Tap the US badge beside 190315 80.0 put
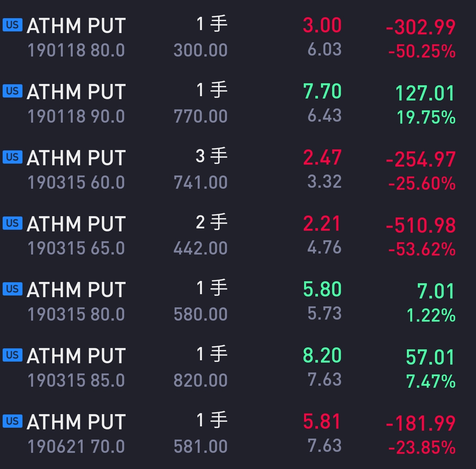Viewport: 476px width, 469px height. coord(13,289)
